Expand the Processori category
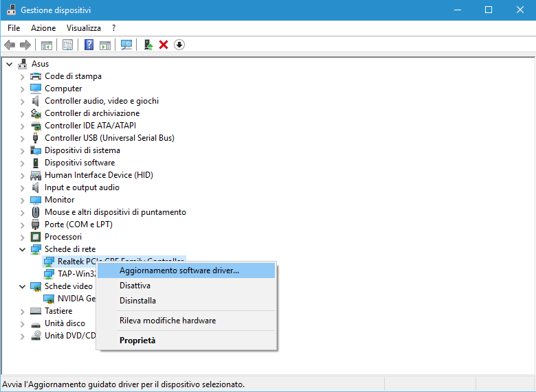536x392 pixels. point(23,237)
